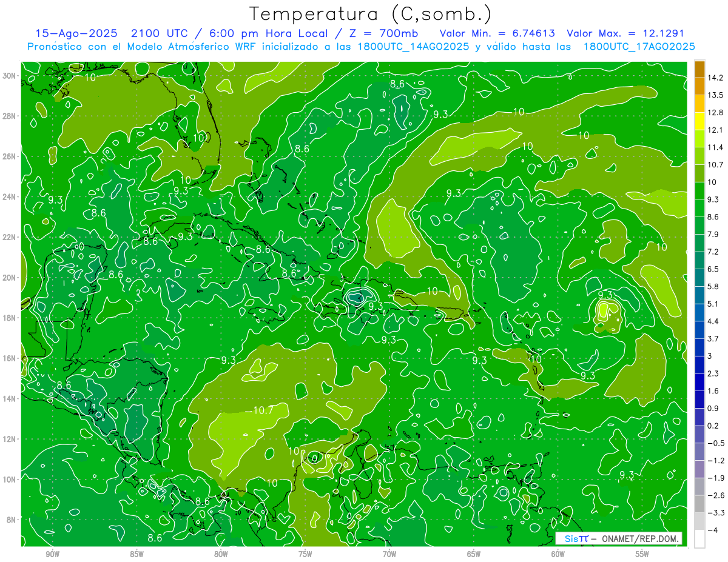
Task: Click "Valor Min. = 6.74613" text
Action: click(497, 33)
